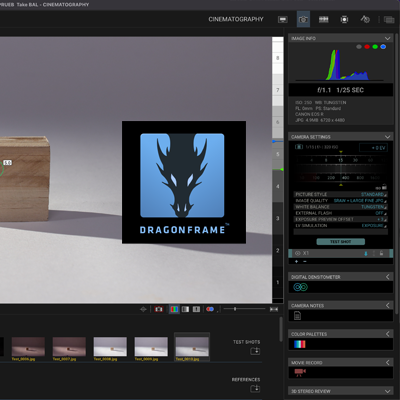The width and height of the screenshot is (400, 400).
Task: Switch to the Animation workspace icon
Action: [x=283, y=19]
